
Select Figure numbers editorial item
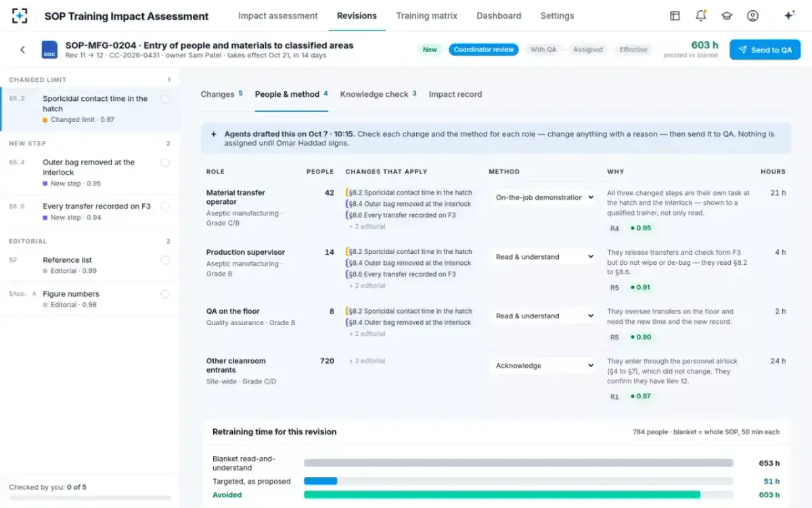click(x=91, y=299)
